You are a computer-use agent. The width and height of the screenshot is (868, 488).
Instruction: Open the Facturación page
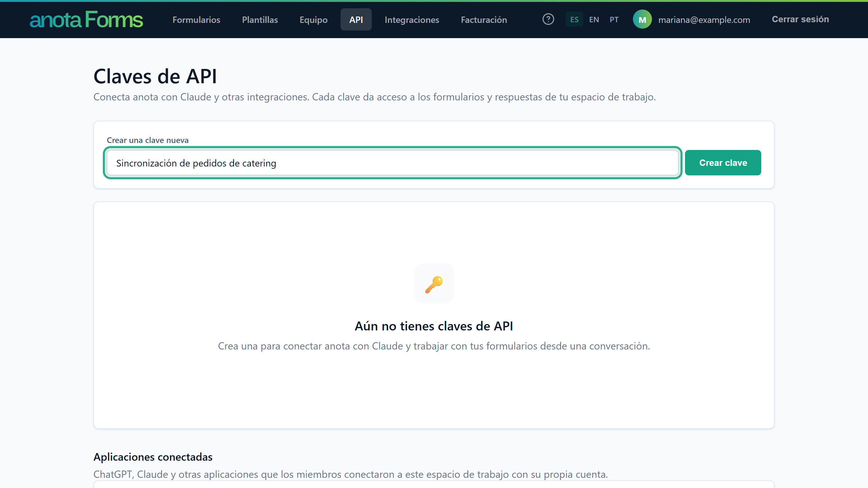[x=484, y=20]
